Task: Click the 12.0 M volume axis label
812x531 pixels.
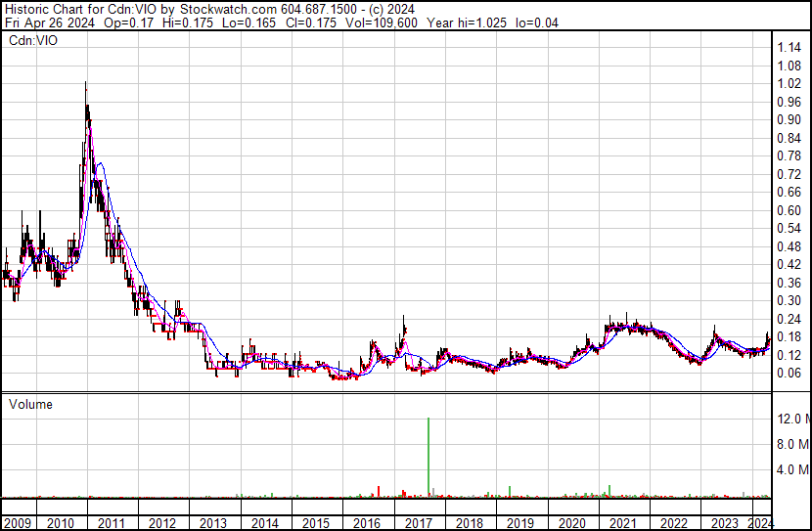Action: 792,419
